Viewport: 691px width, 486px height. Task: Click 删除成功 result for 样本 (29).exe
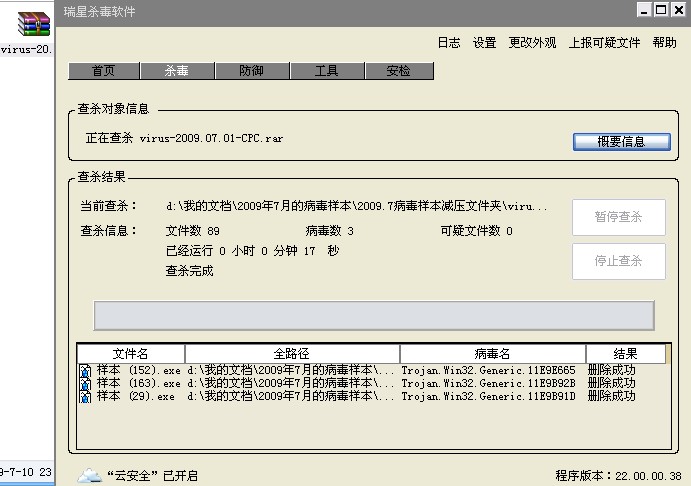tap(612, 396)
